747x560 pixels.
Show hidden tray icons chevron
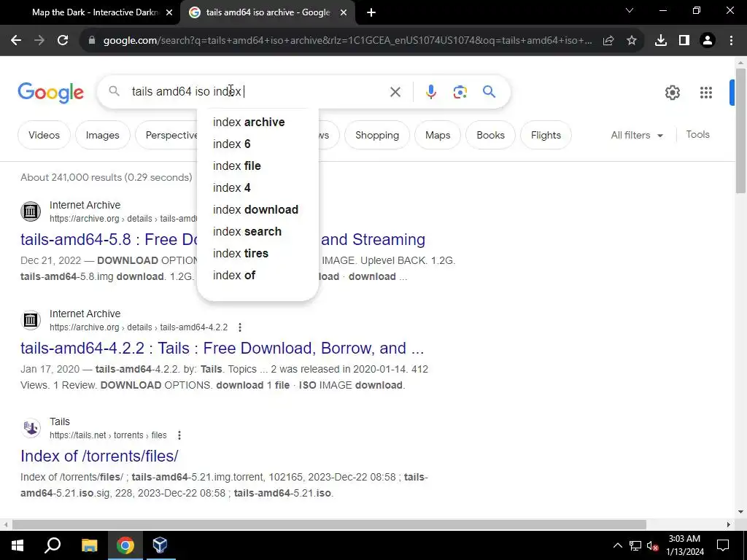pyautogui.click(x=617, y=545)
